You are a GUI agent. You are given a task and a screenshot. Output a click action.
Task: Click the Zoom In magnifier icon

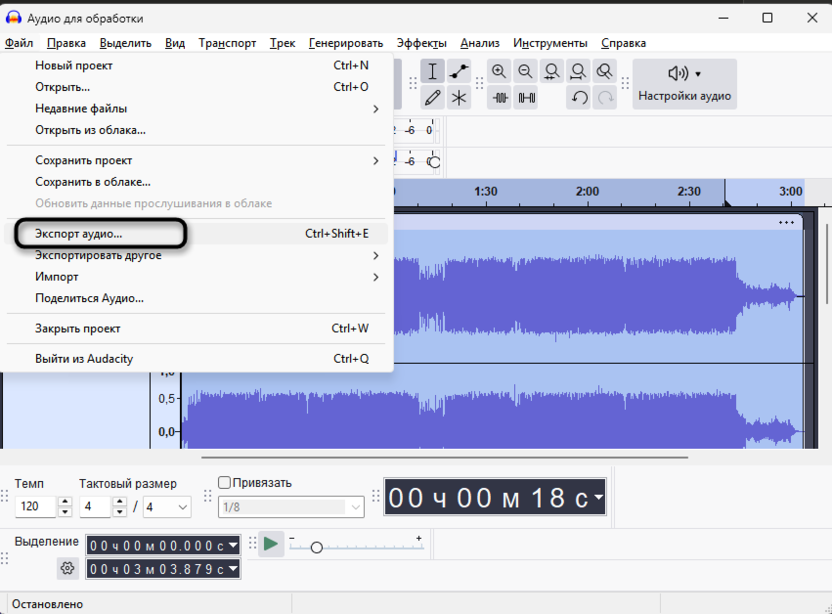coord(499,70)
